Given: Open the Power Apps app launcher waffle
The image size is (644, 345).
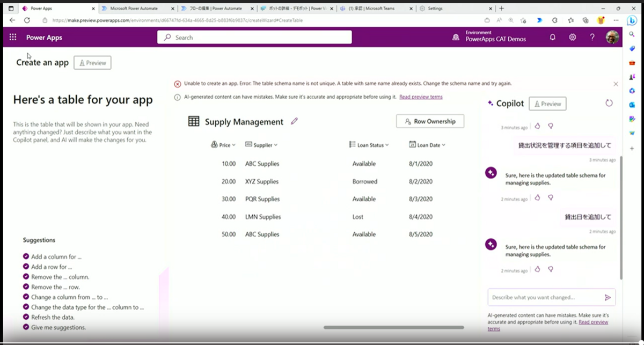Looking at the screenshot, I should click(x=13, y=38).
